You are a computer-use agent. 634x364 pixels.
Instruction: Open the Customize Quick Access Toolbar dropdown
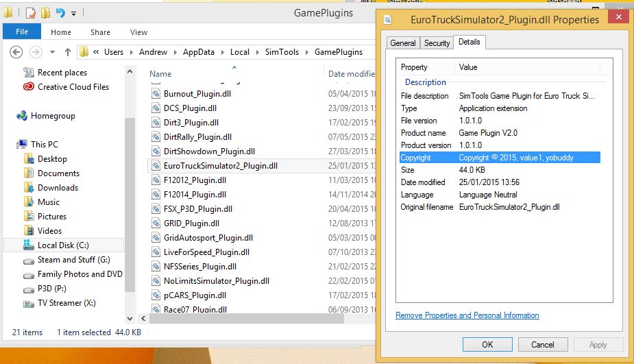pyautogui.click(x=73, y=13)
